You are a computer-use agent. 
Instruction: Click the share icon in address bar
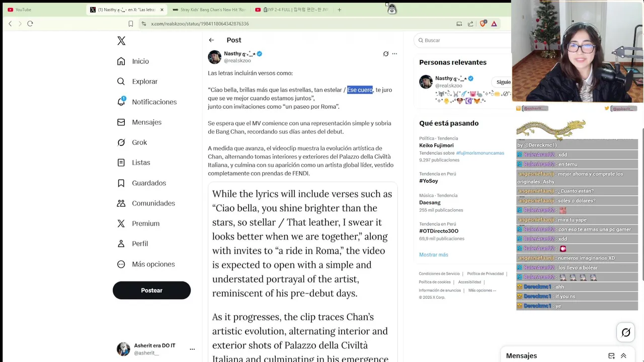470,24
